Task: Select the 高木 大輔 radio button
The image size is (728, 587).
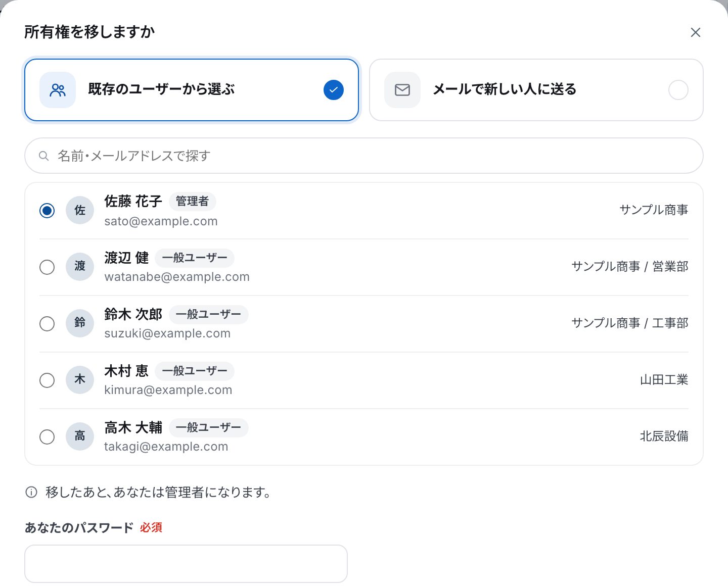Action: click(47, 436)
